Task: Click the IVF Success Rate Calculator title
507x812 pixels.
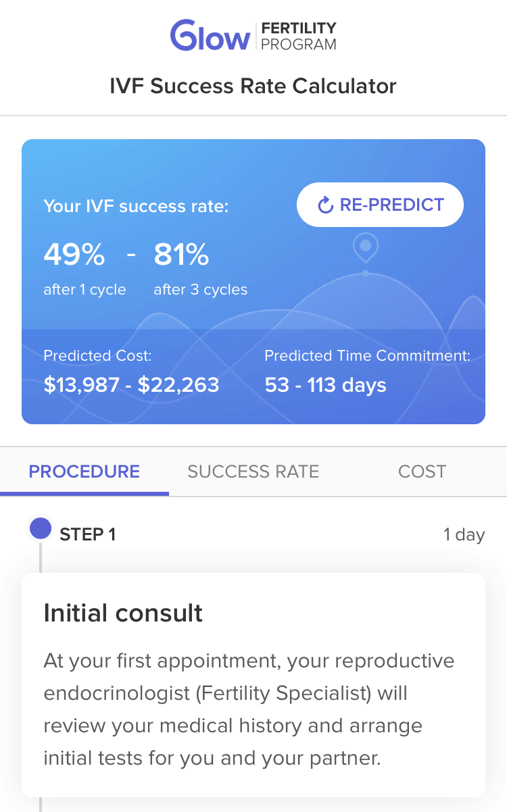Action: coord(254,86)
